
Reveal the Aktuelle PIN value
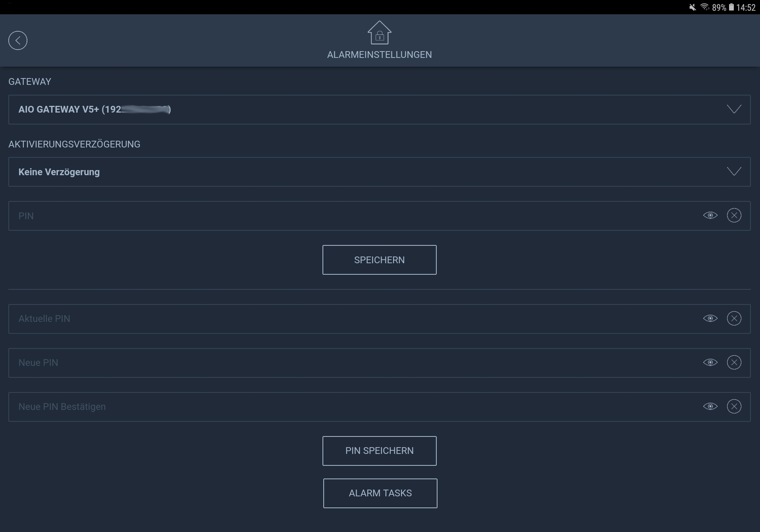[x=710, y=319]
